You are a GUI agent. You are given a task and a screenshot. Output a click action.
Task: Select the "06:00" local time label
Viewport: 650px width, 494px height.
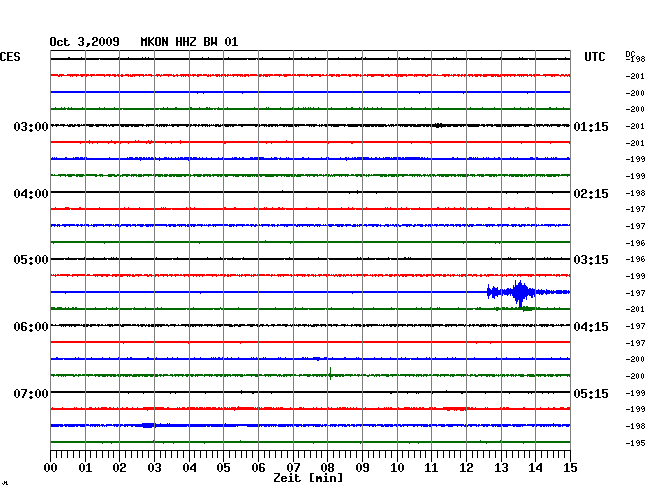point(31,327)
